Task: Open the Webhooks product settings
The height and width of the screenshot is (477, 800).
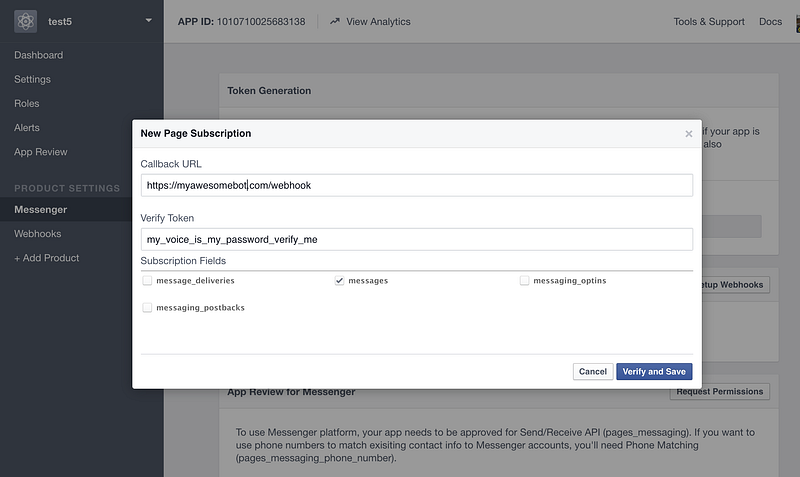Action: pos(38,234)
